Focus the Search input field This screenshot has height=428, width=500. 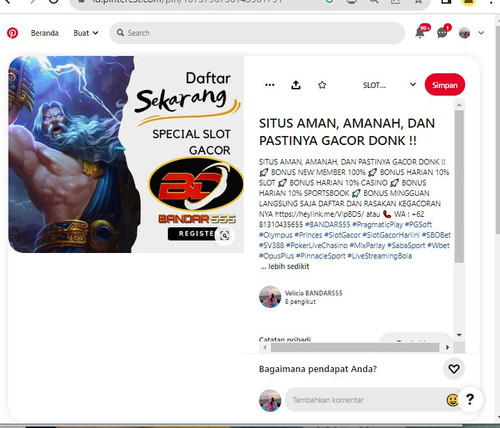pos(257,33)
